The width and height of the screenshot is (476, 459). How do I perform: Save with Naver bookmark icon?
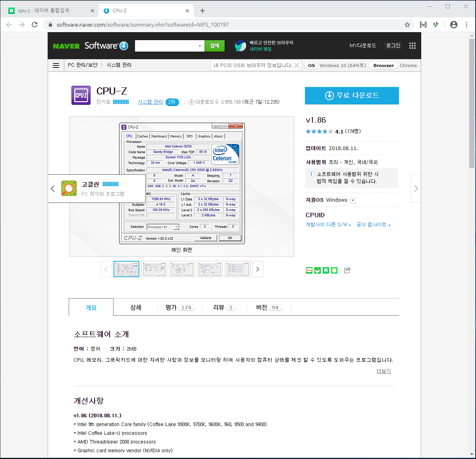[326, 270]
